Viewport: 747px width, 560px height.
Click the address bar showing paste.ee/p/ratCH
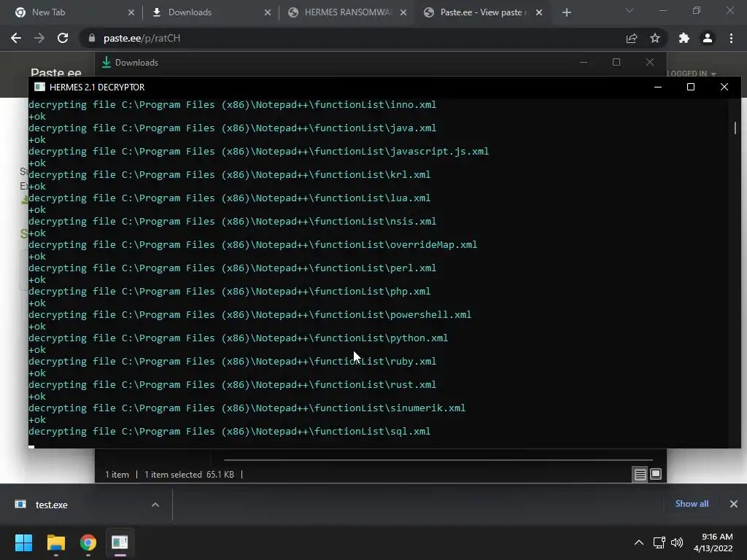[x=352, y=38]
